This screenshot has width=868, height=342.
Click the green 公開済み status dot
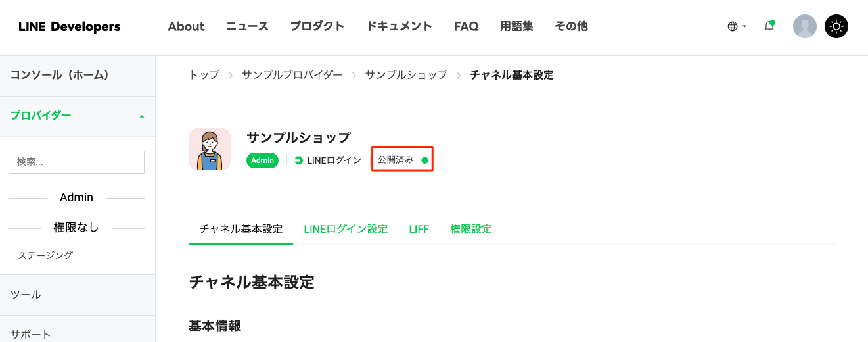[424, 160]
